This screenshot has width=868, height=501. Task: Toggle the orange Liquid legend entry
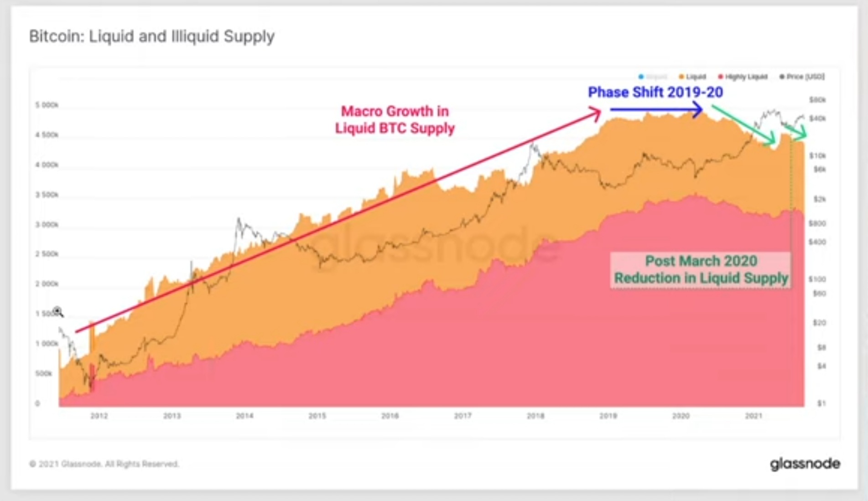tap(692, 77)
